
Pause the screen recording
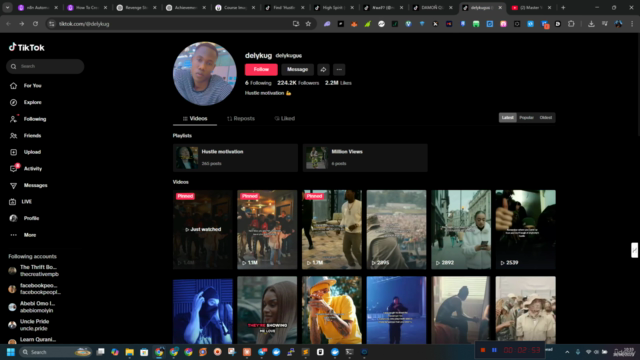(x=494, y=350)
